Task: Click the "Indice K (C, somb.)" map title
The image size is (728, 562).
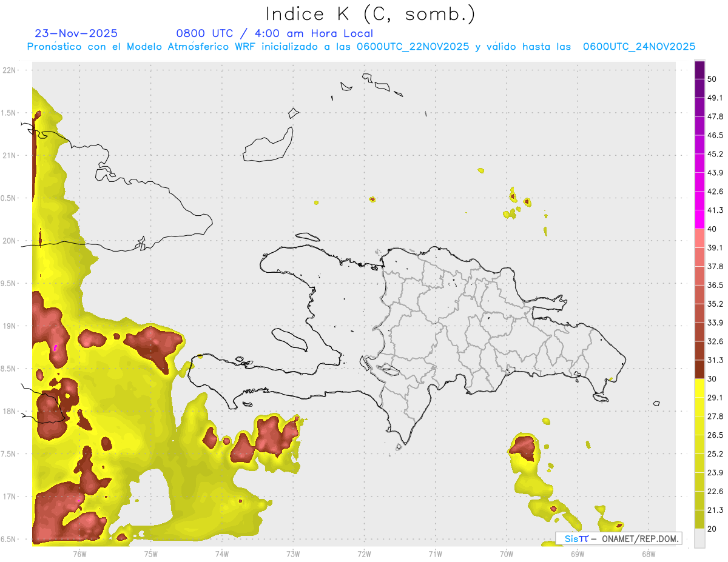Action: [x=370, y=15]
